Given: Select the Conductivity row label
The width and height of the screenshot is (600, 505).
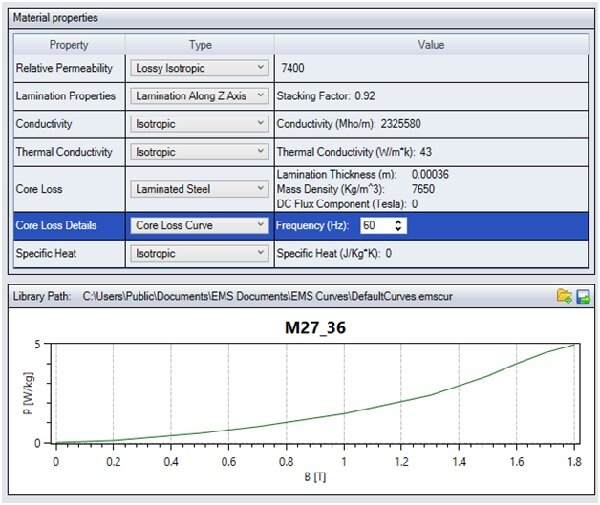Looking at the screenshot, I should pos(44,124).
